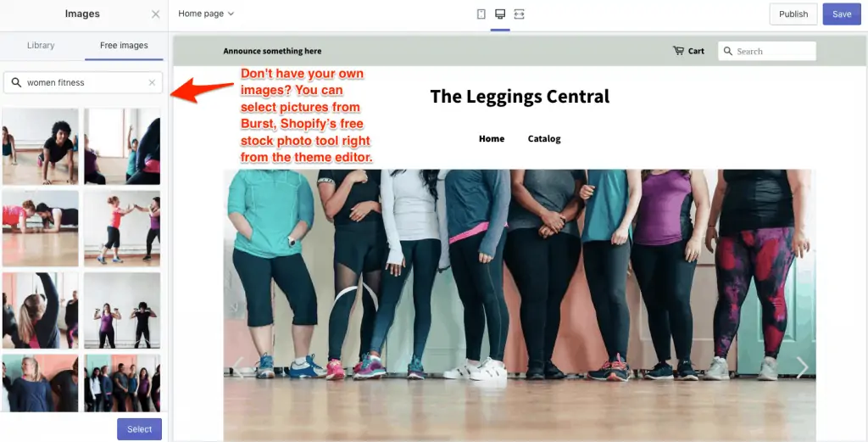This screenshot has height=442, width=868.
Task: Choose the woman raising arm thumbnail
Action: (41, 311)
